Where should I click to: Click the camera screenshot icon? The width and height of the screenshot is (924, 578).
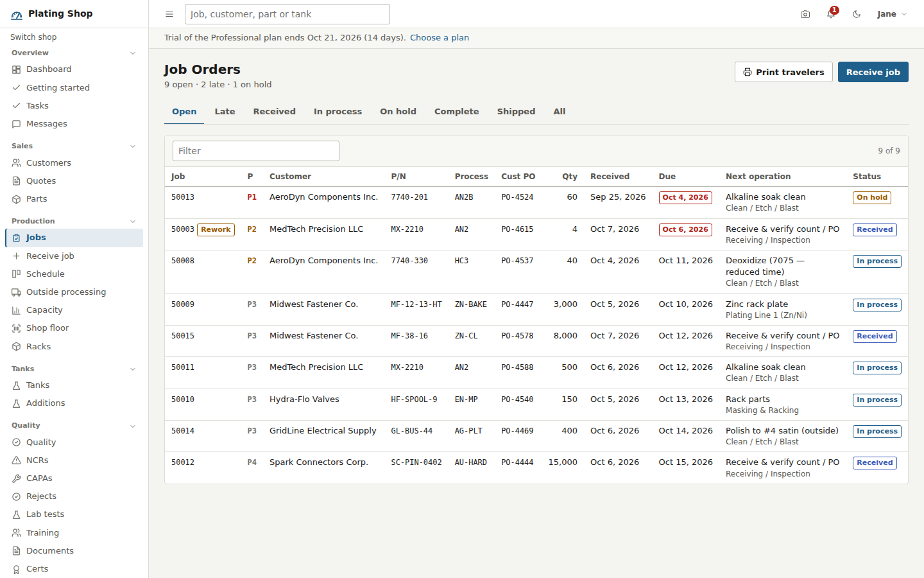click(805, 14)
